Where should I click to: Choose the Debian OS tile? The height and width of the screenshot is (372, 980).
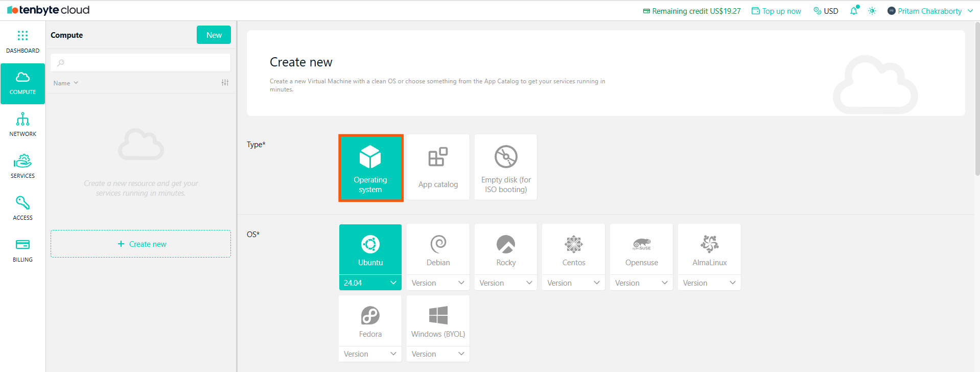[438, 250]
